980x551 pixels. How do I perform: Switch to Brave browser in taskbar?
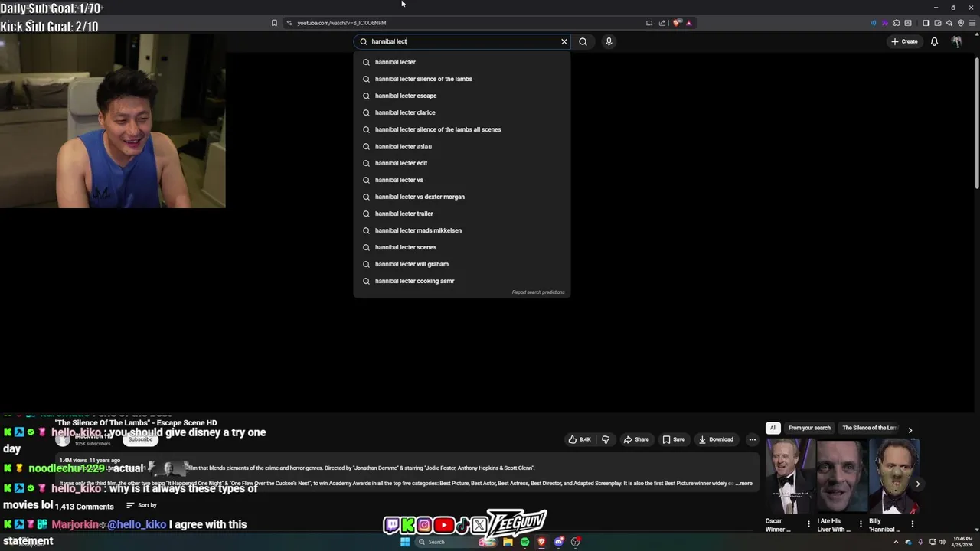point(541,542)
